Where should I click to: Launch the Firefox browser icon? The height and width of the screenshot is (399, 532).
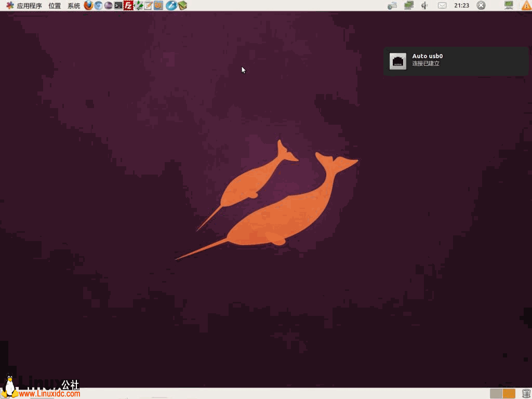point(88,6)
